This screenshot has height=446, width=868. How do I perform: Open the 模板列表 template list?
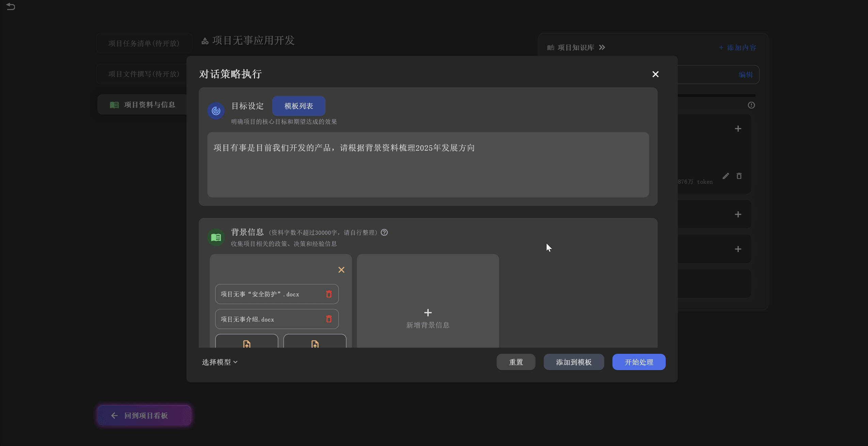pyautogui.click(x=298, y=106)
